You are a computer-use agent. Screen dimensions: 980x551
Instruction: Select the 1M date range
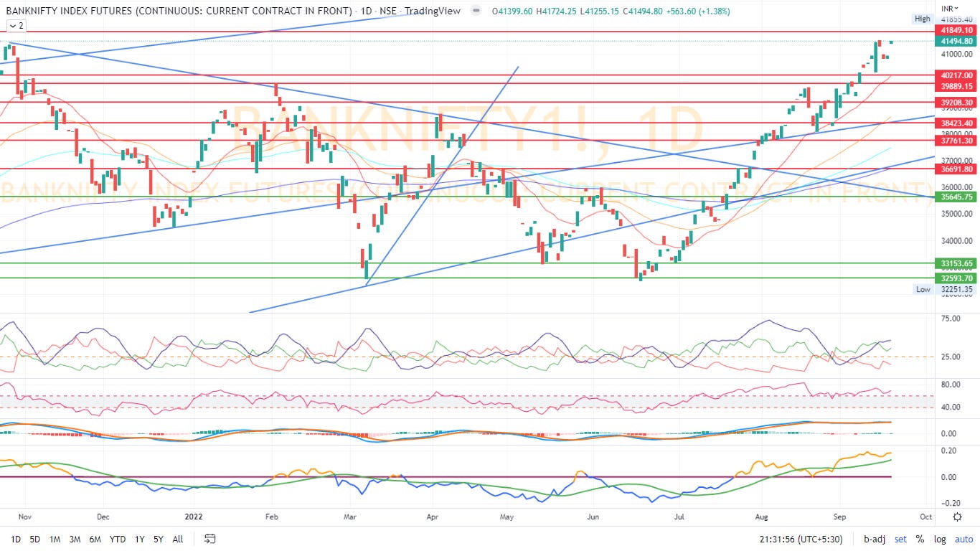pos(55,539)
